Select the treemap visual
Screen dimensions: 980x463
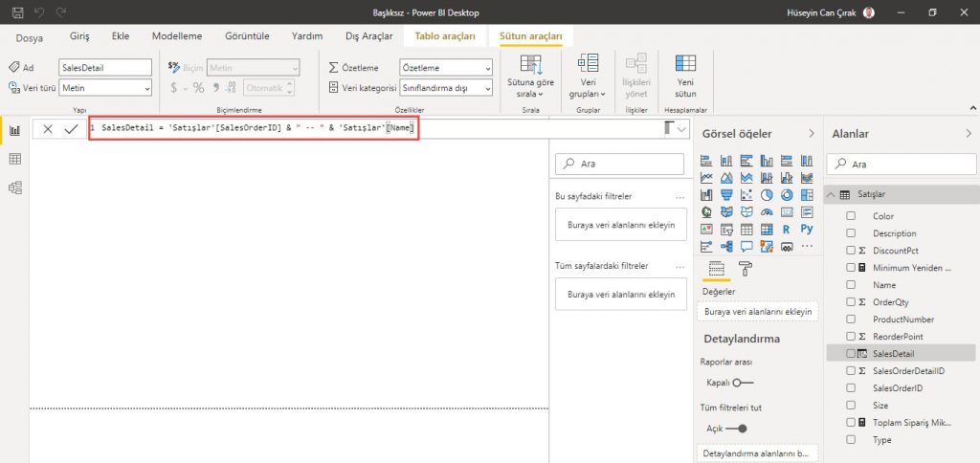coord(807,195)
